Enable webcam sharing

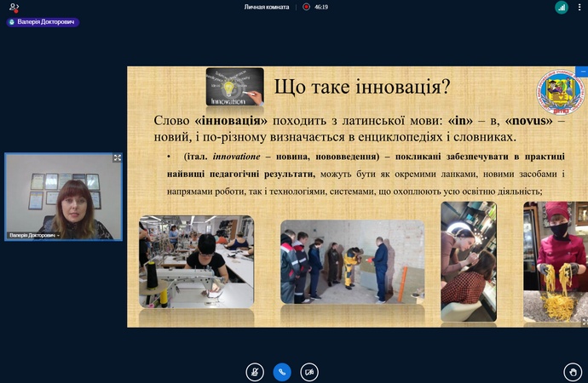[309, 371]
